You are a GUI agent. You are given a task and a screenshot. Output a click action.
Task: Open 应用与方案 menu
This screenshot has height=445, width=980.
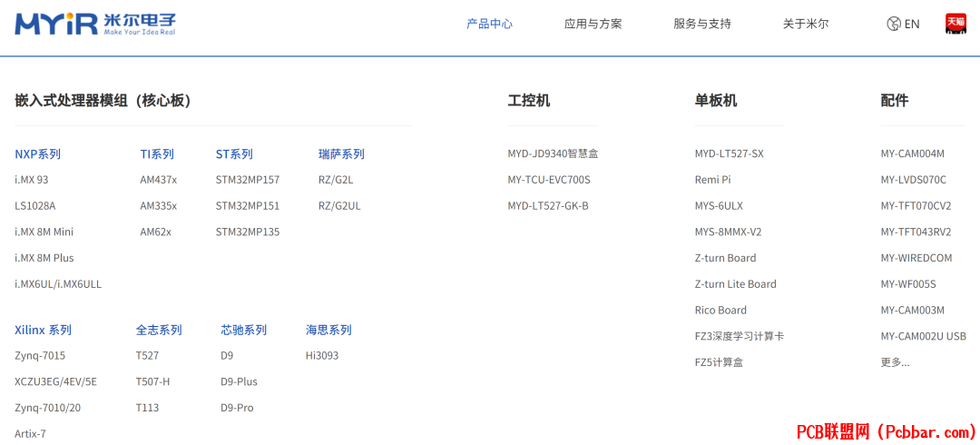pyautogui.click(x=593, y=24)
